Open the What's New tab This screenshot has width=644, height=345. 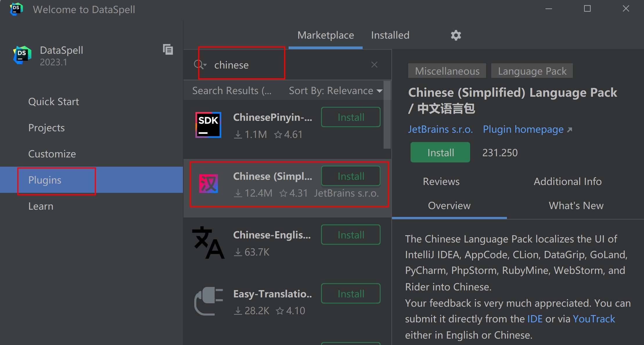click(x=576, y=206)
